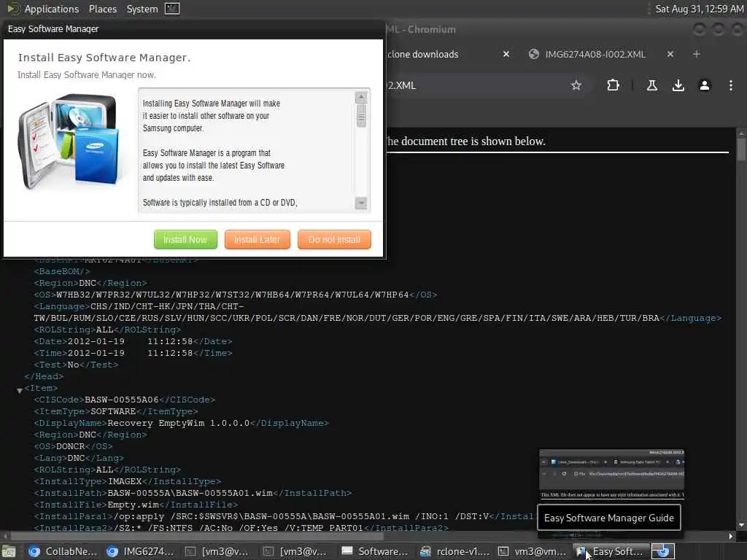The height and width of the screenshot is (560, 747).
Task: Click the right arrow of horizontal scrollbar
Action: point(731,536)
